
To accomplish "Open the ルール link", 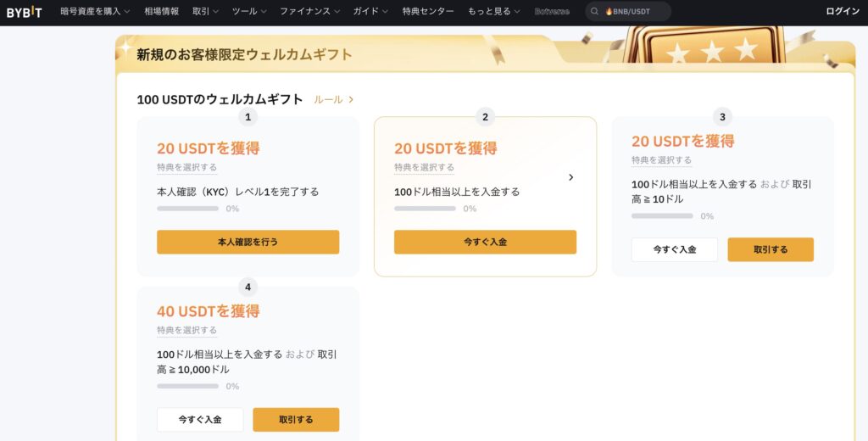I will (328, 99).
